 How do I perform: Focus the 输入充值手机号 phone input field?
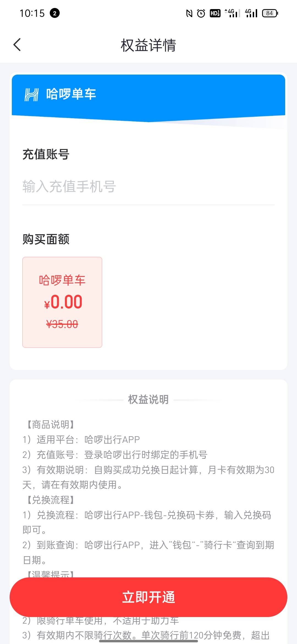pyautogui.click(x=148, y=187)
